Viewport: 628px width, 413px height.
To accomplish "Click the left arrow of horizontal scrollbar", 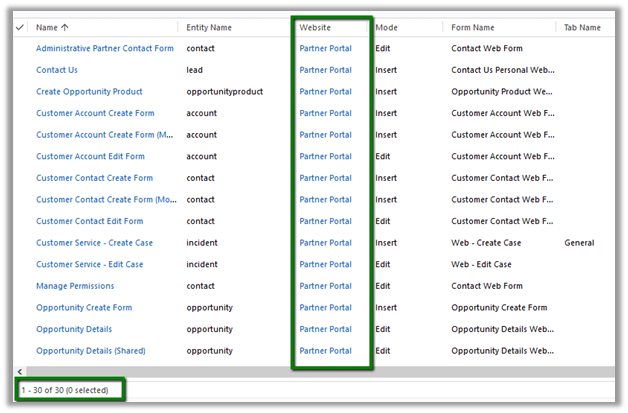I will click(21, 371).
